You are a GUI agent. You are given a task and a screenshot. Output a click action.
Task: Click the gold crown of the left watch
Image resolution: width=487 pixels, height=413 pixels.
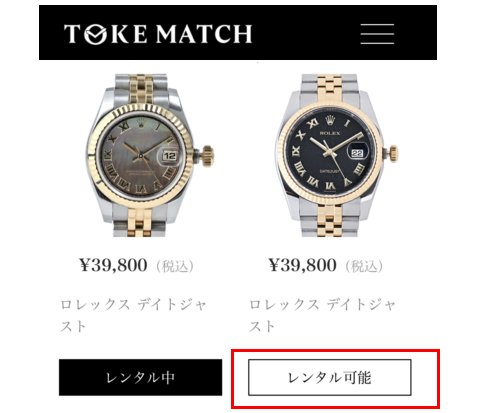pyautogui.click(x=207, y=155)
